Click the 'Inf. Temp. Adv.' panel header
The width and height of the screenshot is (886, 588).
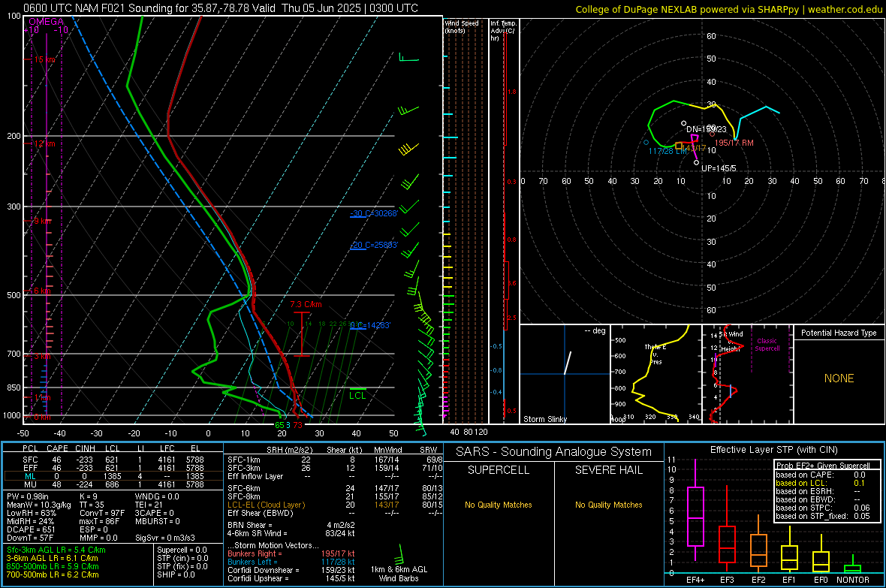coord(504,31)
